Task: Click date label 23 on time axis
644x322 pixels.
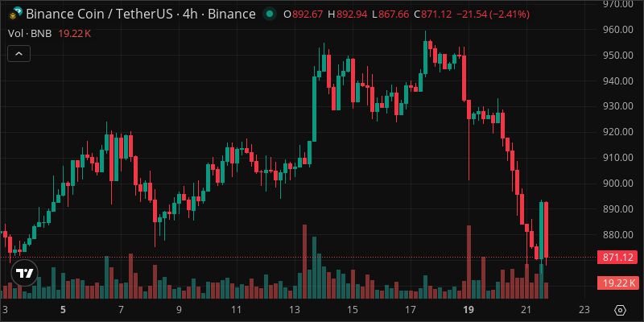Action: point(584,310)
